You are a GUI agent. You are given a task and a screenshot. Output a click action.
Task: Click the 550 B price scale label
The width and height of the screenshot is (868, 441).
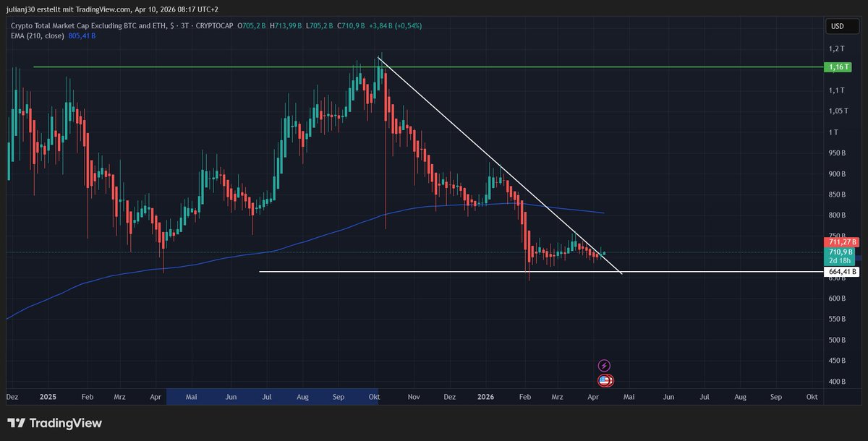click(x=838, y=319)
